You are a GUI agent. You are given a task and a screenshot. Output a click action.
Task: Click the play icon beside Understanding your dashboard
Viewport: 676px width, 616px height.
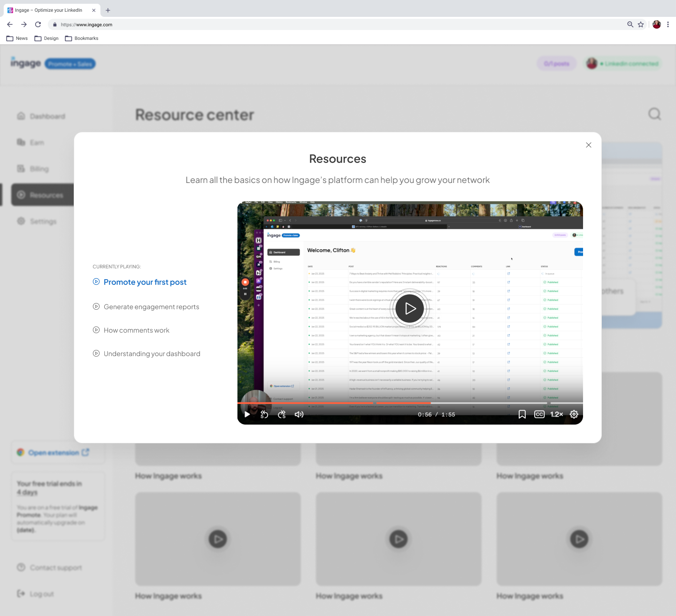pyautogui.click(x=96, y=353)
